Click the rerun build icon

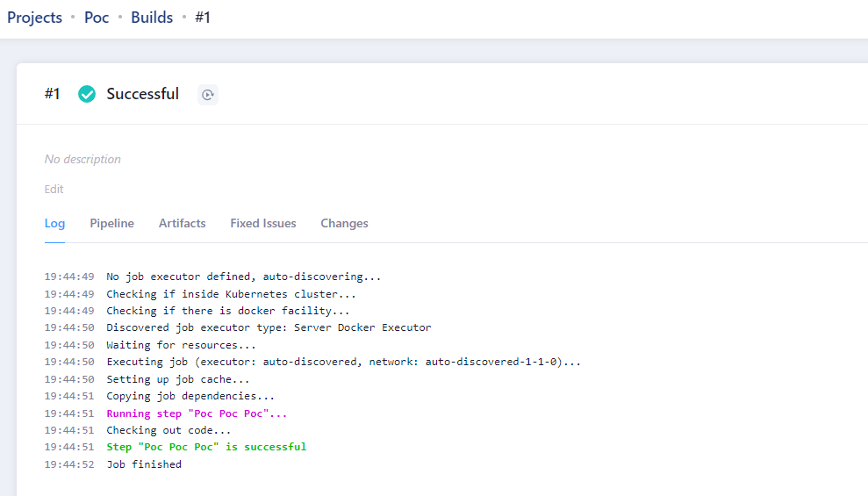(x=207, y=95)
